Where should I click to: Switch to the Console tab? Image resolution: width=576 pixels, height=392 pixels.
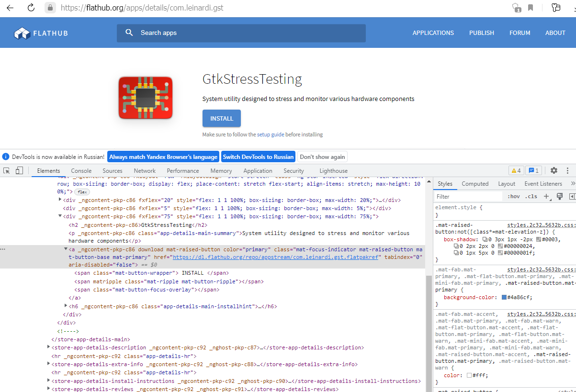(81, 171)
